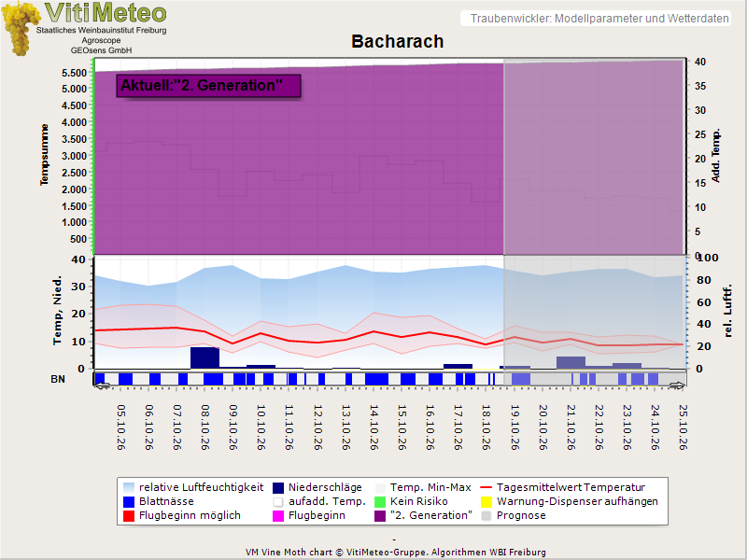The image size is (747, 560).
Task: Click the magenta Flugbeginn legend swatch
Action: point(278,516)
